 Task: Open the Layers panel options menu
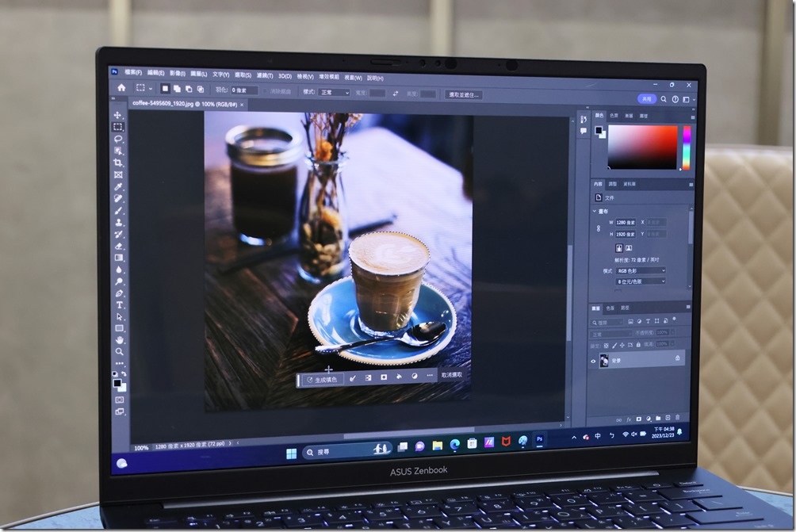[x=688, y=307]
